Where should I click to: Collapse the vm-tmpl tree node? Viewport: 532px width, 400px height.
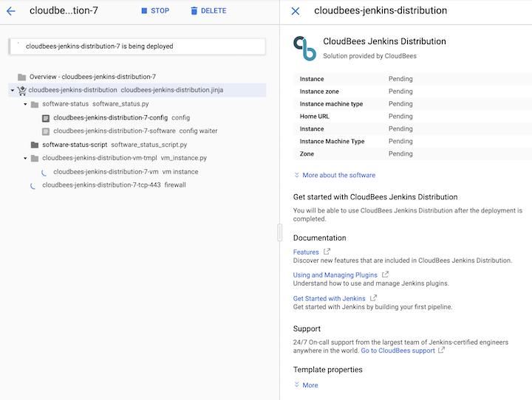[x=25, y=158]
